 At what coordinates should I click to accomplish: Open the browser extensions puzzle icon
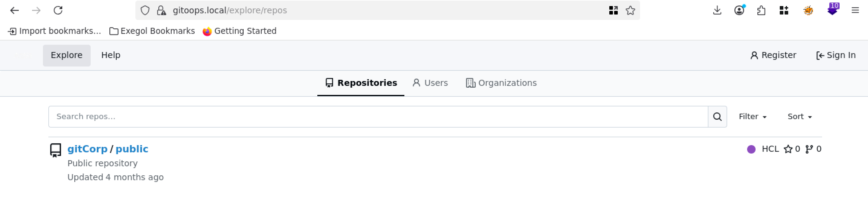coord(761,11)
